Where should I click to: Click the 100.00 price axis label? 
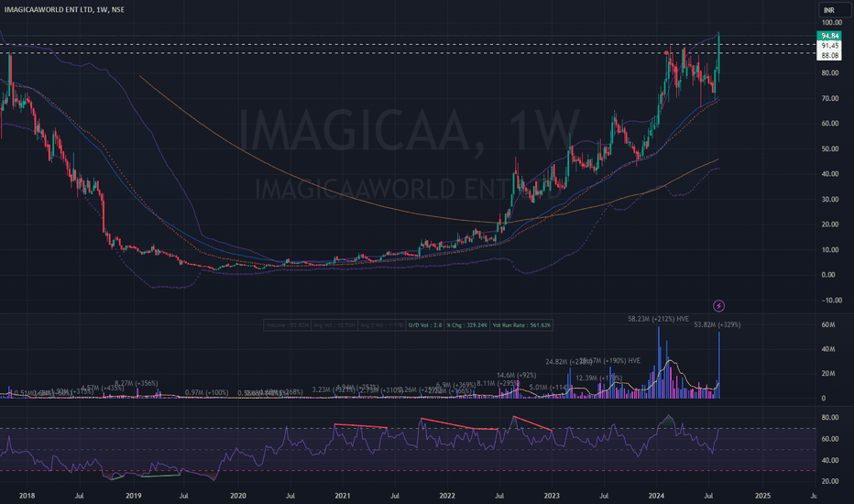[x=832, y=23]
